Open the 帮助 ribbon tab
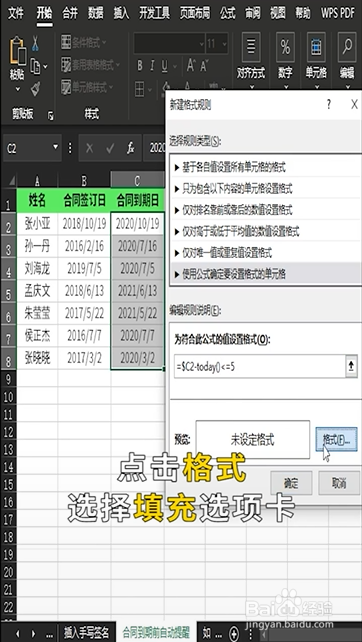Image resolution: width=362 pixels, height=642 pixels. pos(303,13)
